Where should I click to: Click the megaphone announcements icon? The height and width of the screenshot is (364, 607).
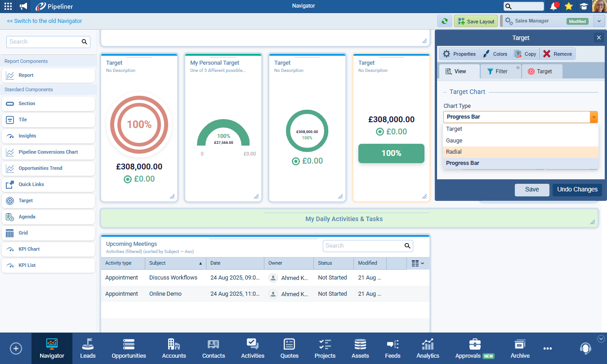tap(23, 6)
